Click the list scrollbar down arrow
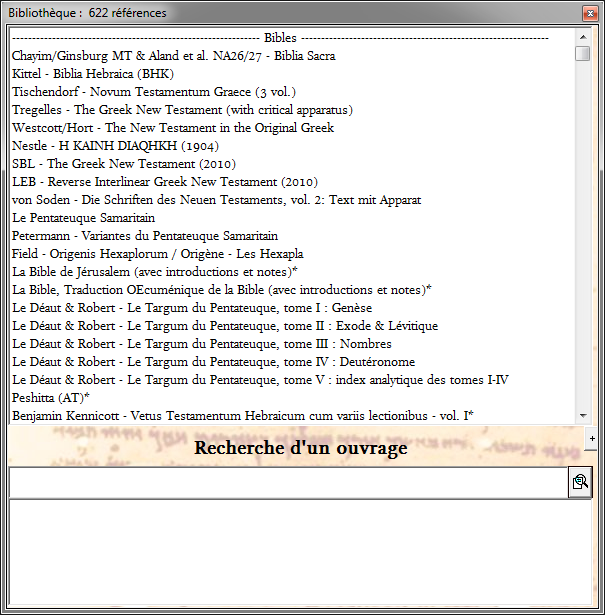 tap(583, 415)
